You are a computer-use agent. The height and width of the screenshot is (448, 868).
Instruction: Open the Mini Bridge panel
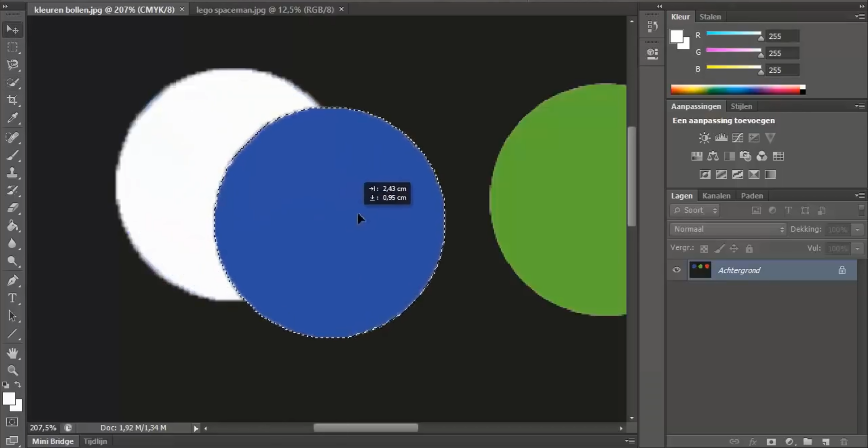52,441
